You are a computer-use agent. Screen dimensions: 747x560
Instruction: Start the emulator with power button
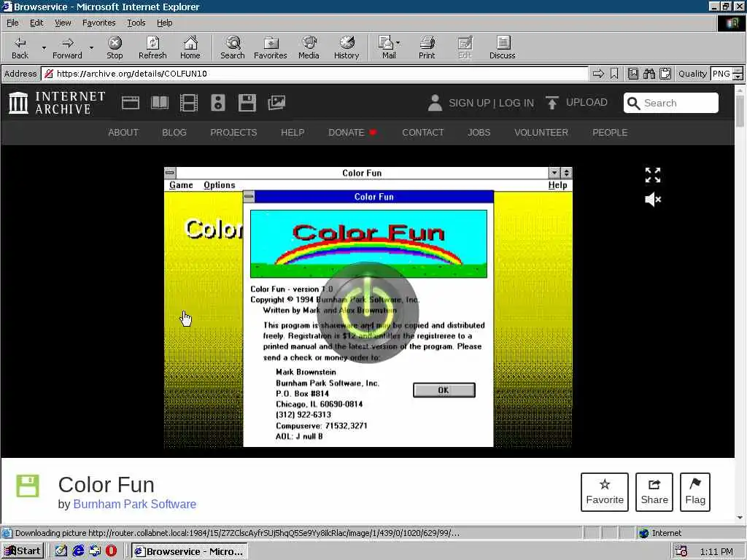tap(368, 312)
